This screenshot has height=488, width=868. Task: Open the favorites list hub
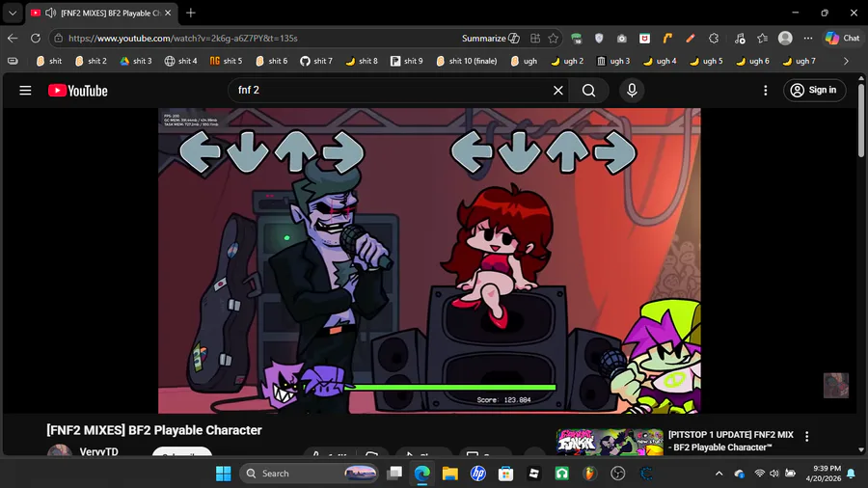coord(762,39)
